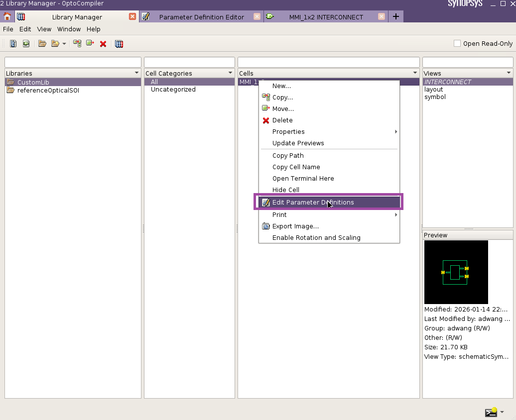Click the console icon in the status bar
The height and width of the screenshot is (420, 516).
point(491,412)
